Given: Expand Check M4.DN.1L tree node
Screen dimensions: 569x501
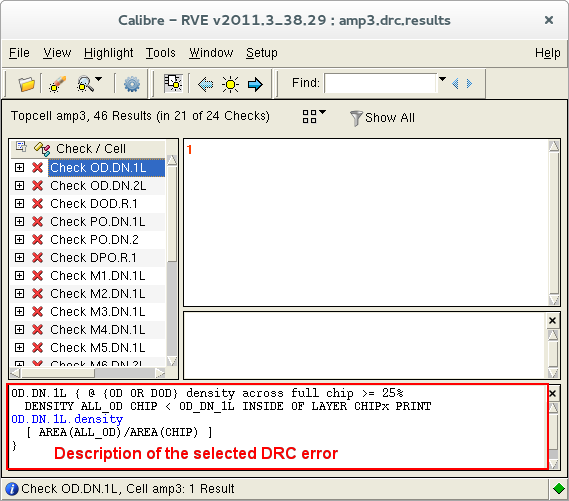Looking at the screenshot, I should [19, 329].
